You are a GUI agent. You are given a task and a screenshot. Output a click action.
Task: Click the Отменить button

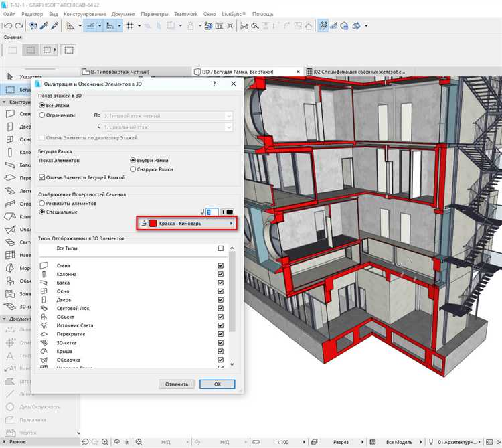[x=177, y=384]
